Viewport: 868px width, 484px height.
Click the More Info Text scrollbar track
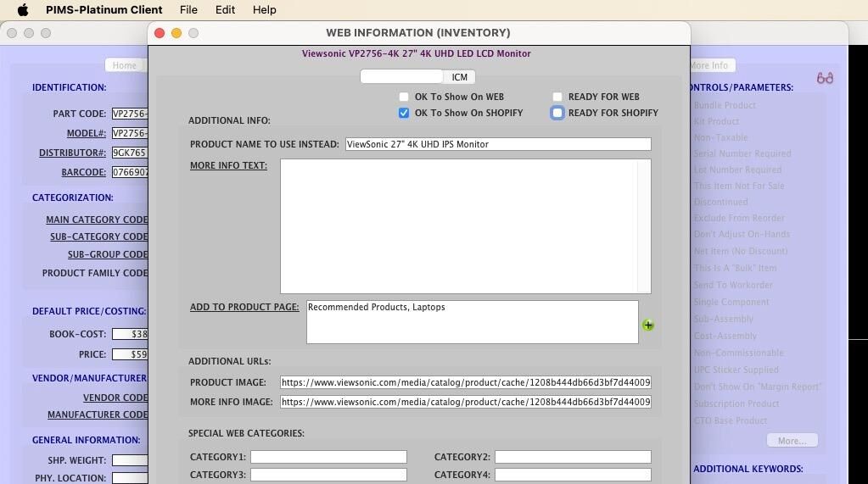coord(644,226)
